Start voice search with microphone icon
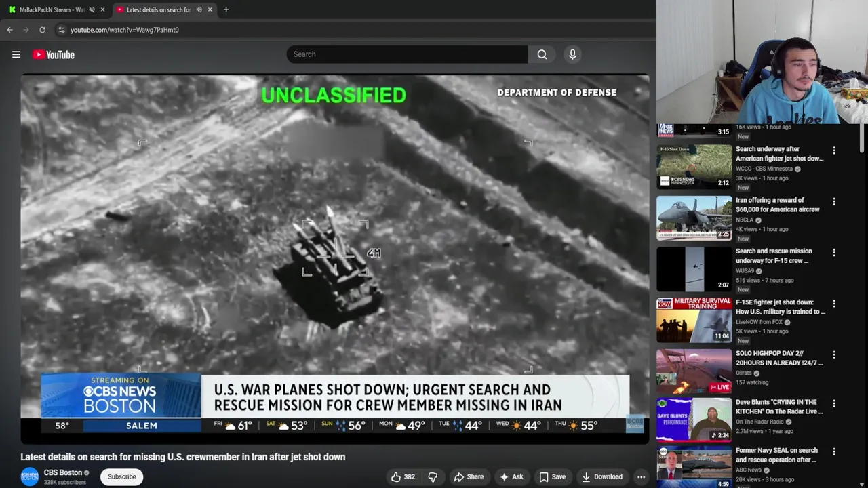This screenshot has width=868, height=488. pyautogui.click(x=572, y=54)
